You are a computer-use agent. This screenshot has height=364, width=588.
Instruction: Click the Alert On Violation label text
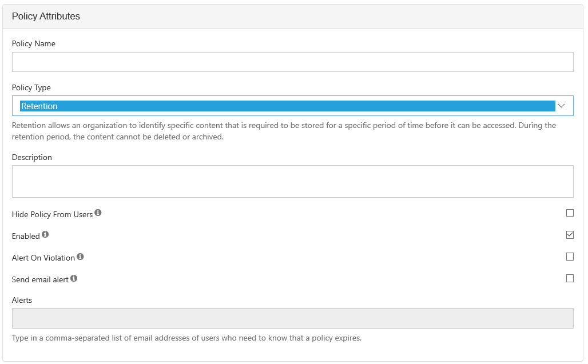click(43, 258)
